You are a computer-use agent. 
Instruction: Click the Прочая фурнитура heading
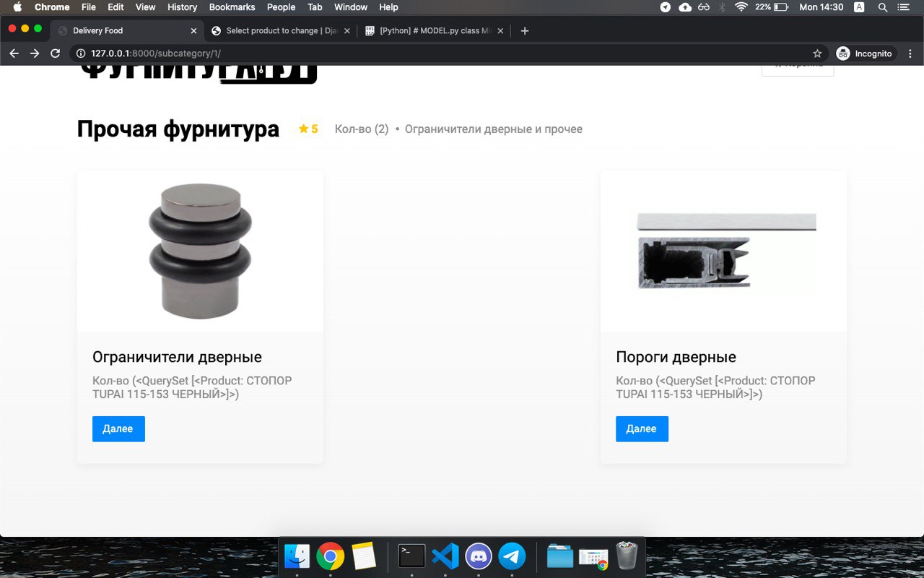(x=178, y=129)
